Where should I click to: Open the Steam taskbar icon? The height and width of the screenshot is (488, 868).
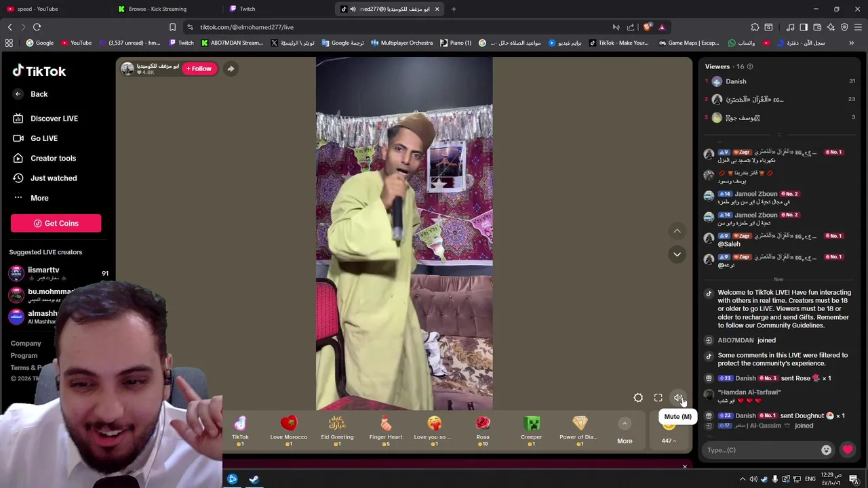(254, 479)
